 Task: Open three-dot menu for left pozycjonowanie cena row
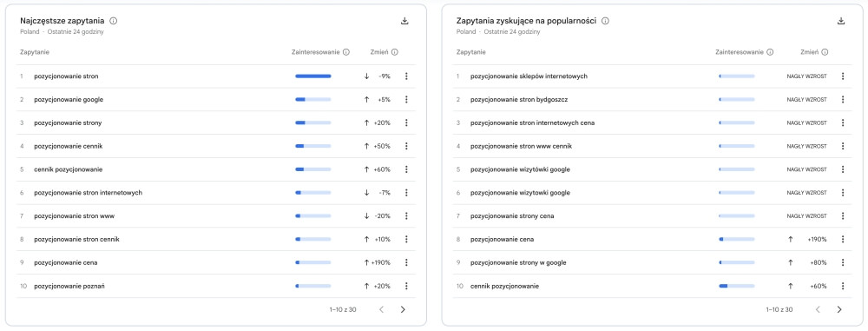coord(406,263)
